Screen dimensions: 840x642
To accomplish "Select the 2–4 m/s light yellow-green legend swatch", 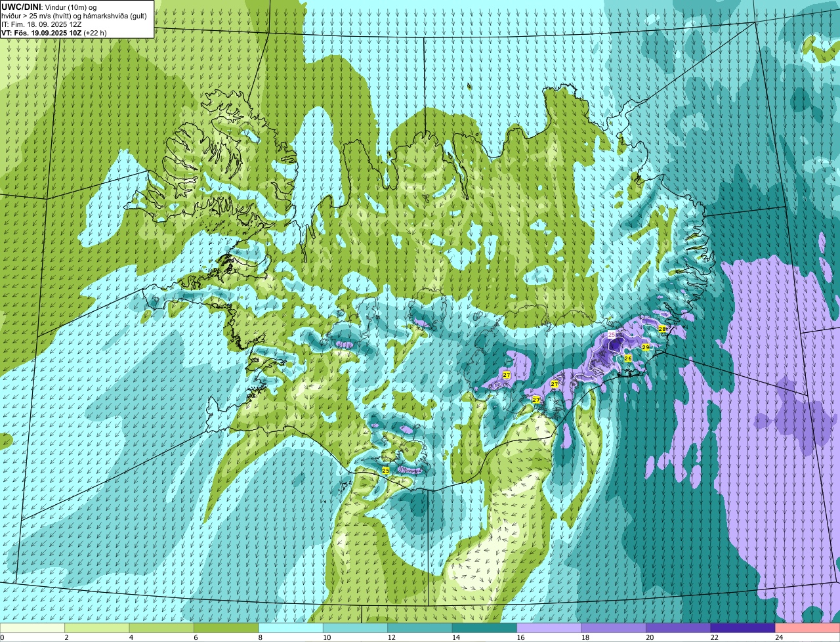I will [97, 628].
